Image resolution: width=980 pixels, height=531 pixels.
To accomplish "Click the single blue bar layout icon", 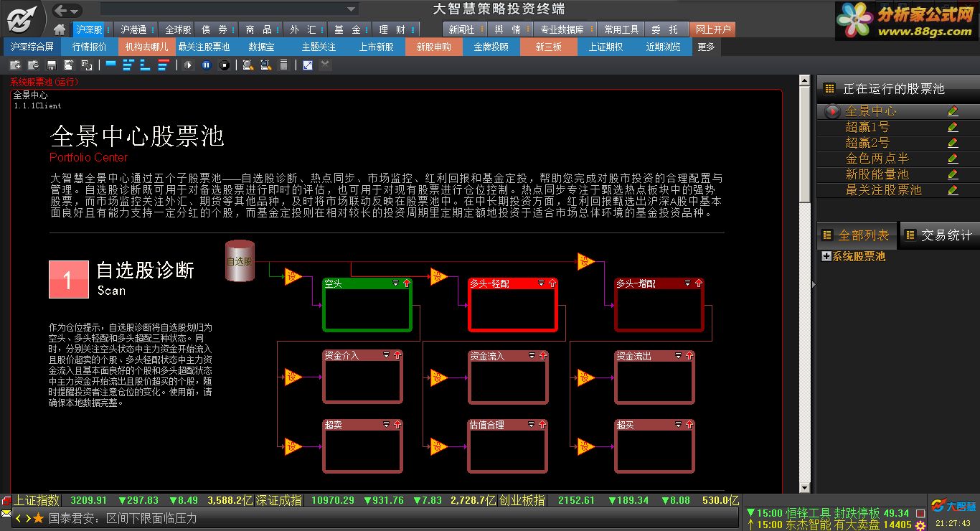I will click(x=110, y=63).
